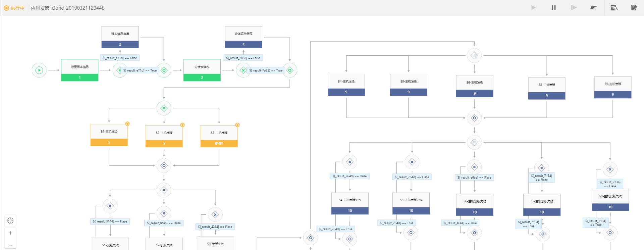Zoom in the canvas with plus button
This screenshot has height=250, width=644.
click(x=10, y=233)
